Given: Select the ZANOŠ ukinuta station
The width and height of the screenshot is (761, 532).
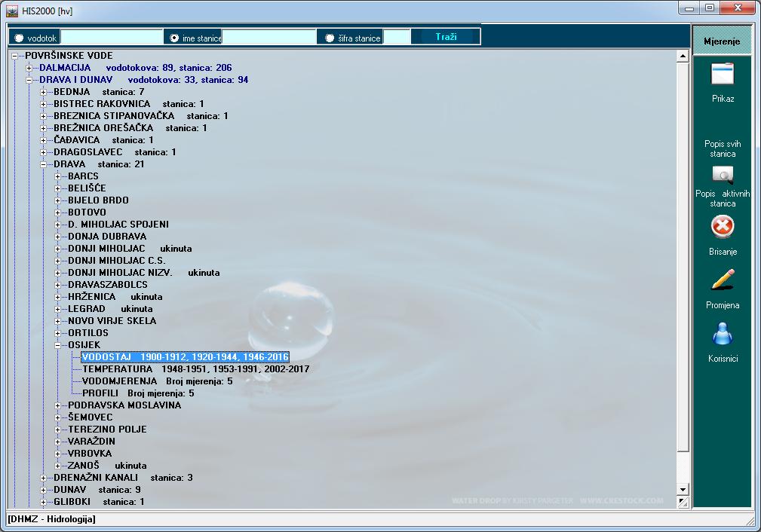Looking at the screenshot, I should (x=107, y=466).
